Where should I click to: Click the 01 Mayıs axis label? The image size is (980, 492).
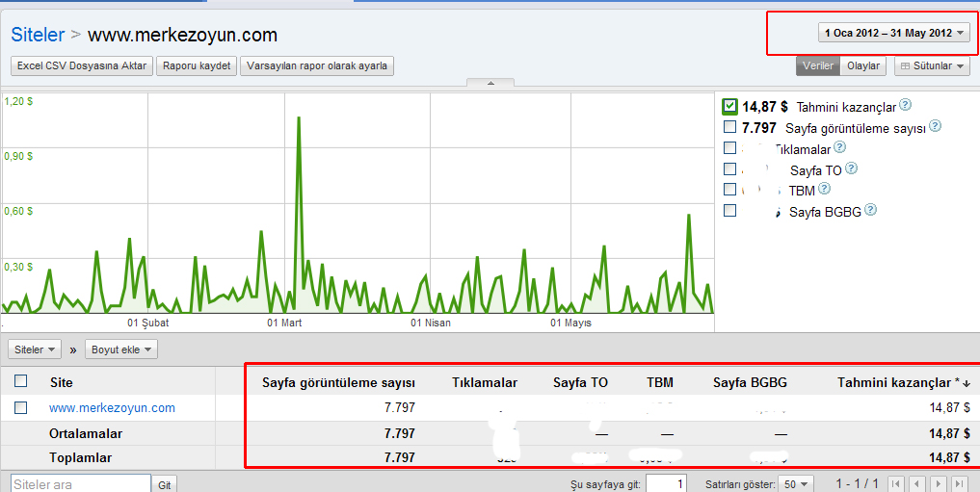click(x=570, y=323)
